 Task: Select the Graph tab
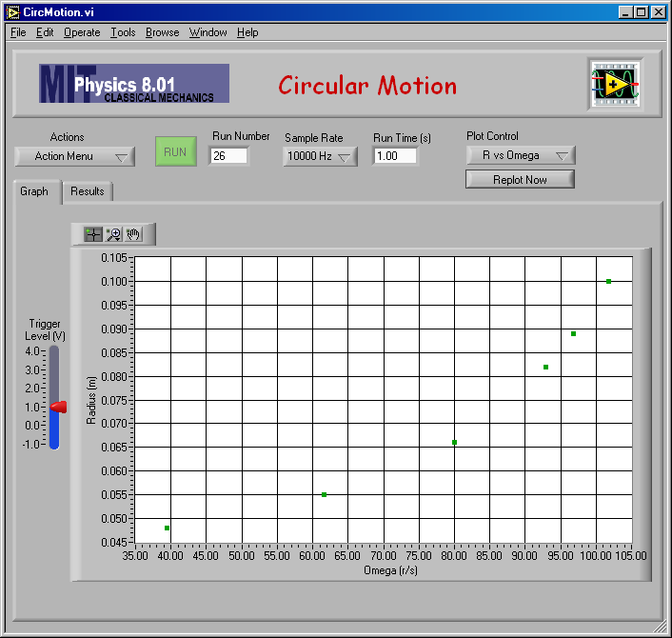[x=34, y=191]
